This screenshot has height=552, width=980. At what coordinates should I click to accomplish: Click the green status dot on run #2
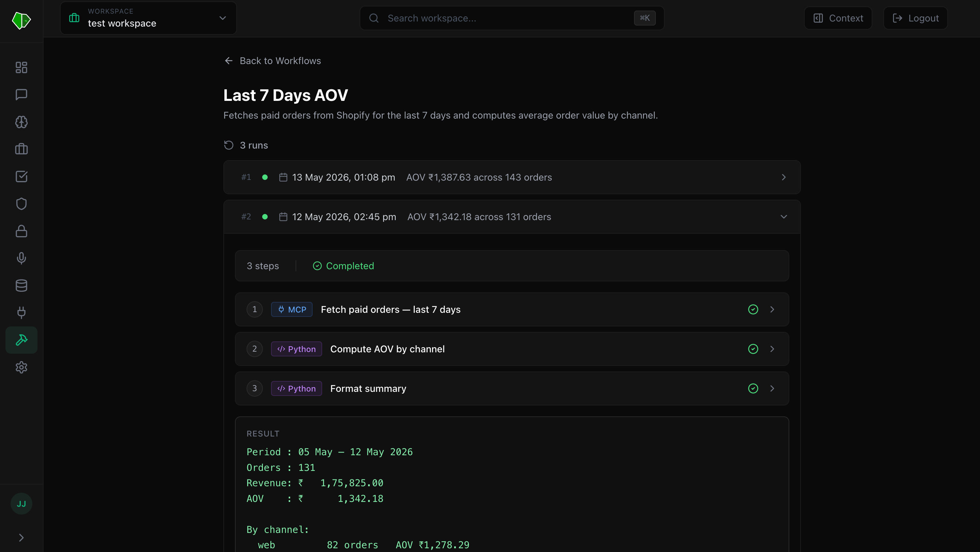(265, 217)
